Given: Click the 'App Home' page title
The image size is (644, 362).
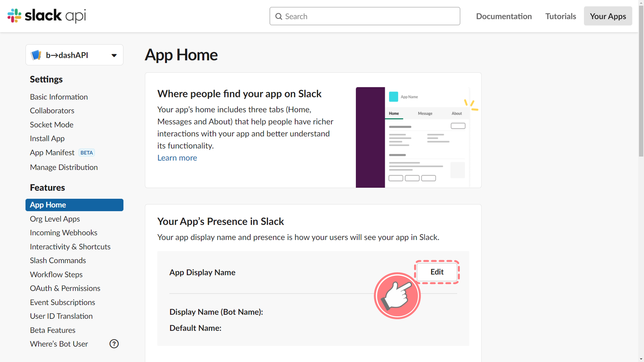Looking at the screenshot, I should click(x=181, y=55).
